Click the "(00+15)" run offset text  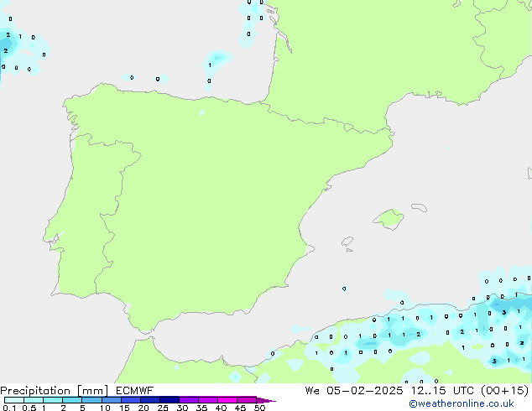click(x=505, y=391)
